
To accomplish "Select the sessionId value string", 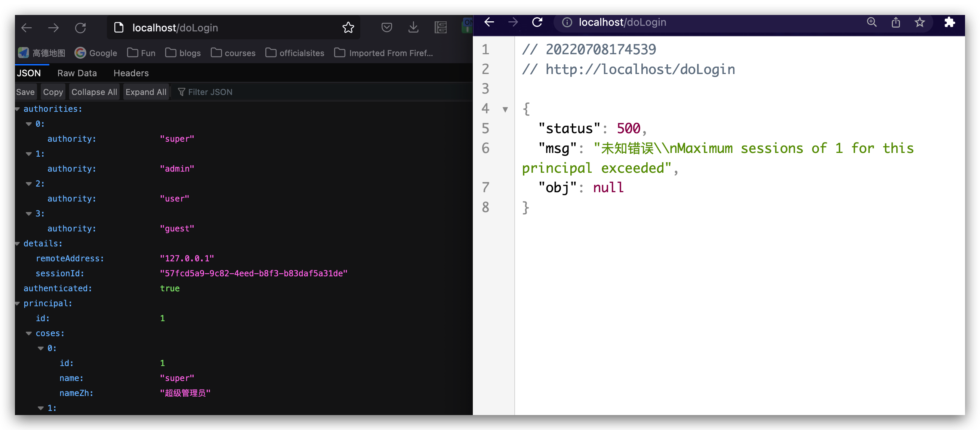I will click(x=254, y=273).
